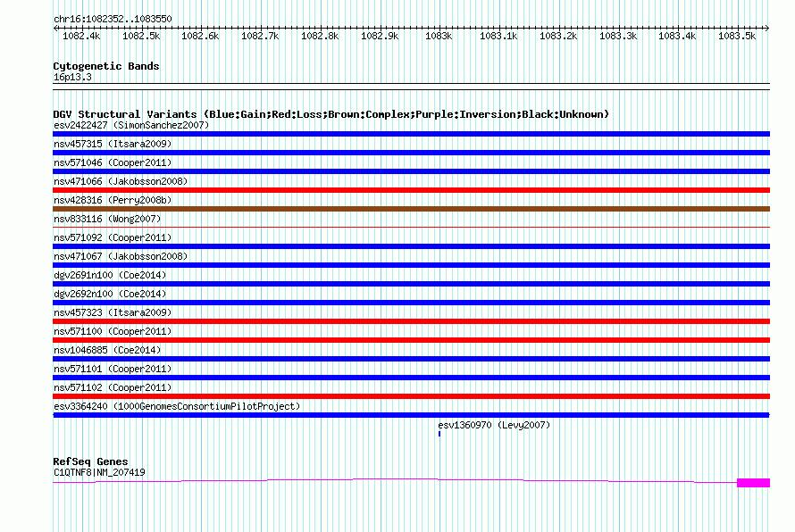Click the blue gain bar under nsv457315

[x=411, y=153]
